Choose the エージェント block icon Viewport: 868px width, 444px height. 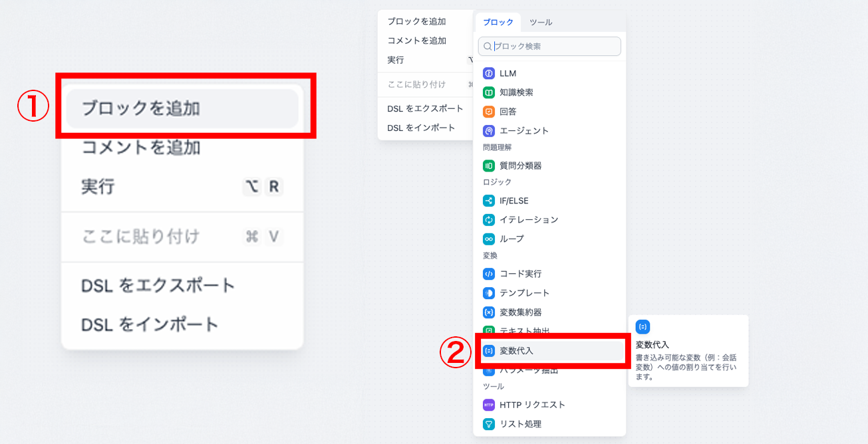point(489,131)
